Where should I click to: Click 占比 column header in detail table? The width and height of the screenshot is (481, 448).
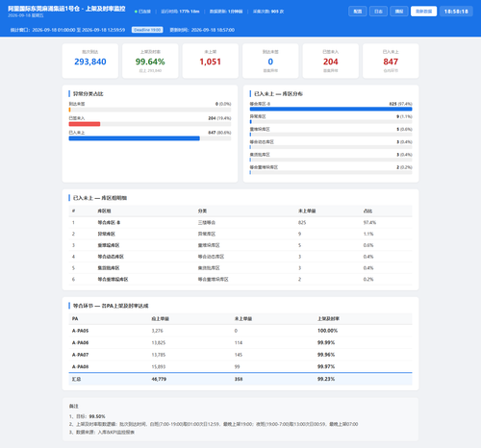(367, 211)
